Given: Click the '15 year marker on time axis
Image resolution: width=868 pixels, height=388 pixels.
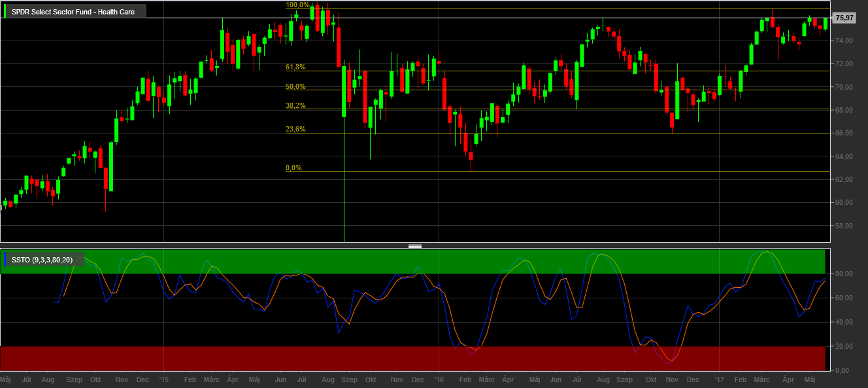Looking at the screenshot, I should tap(163, 379).
